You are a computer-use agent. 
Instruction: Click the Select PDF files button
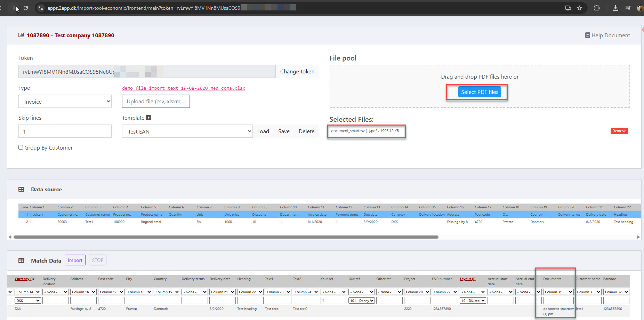[480, 92]
